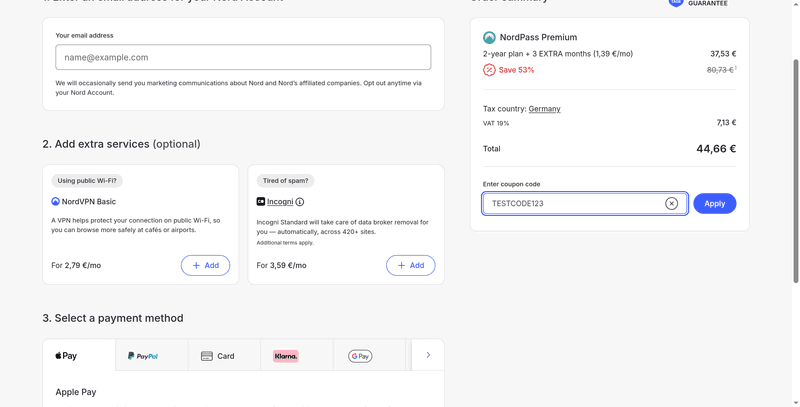
Task: Select the Google Pay payment tab
Action: [369, 355]
